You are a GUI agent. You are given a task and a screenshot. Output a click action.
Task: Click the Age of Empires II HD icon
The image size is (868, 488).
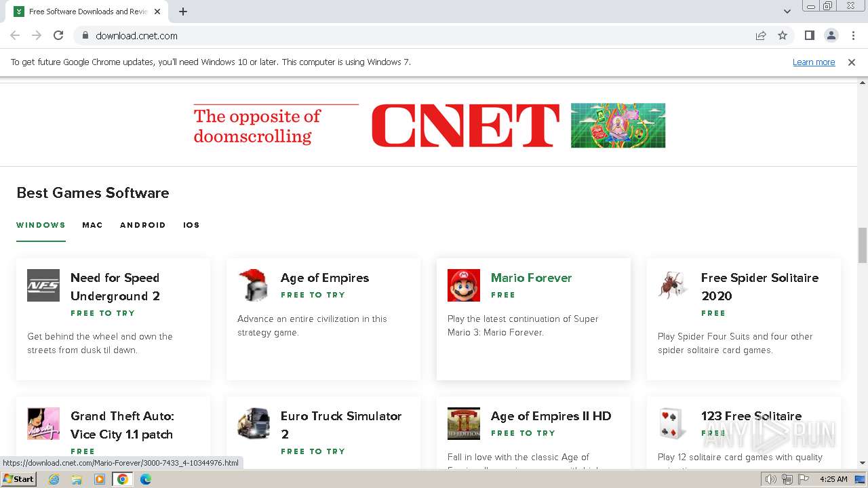[x=464, y=424]
